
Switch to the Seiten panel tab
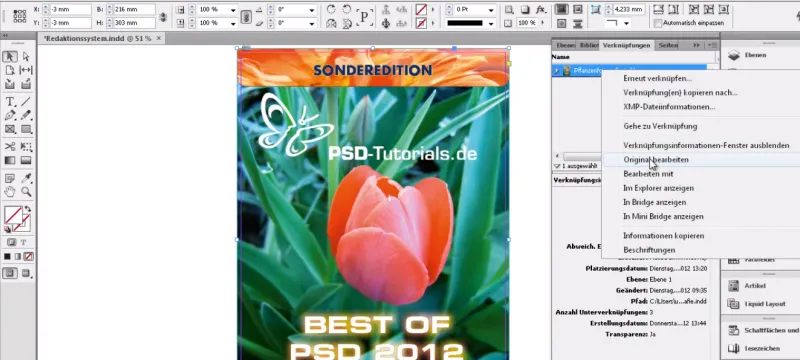[668, 45]
